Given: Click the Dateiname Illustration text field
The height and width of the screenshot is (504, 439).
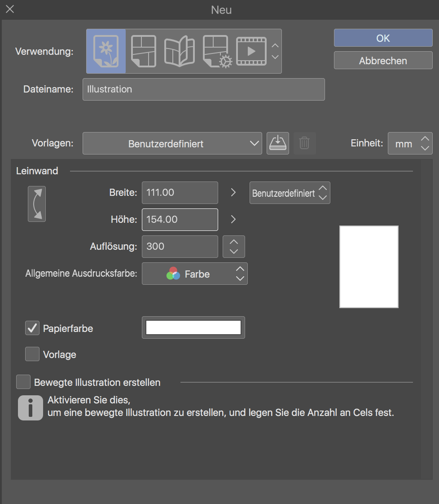Looking at the screenshot, I should (x=204, y=89).
